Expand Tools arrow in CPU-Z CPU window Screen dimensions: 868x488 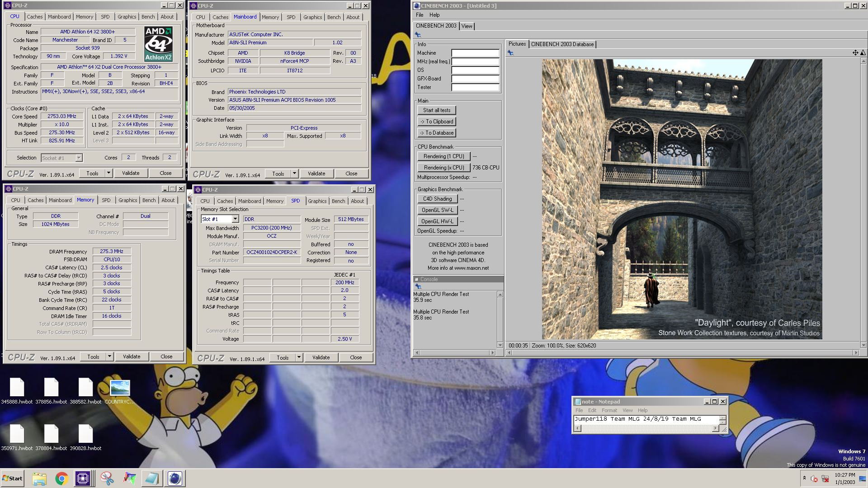tap(108, 173)
